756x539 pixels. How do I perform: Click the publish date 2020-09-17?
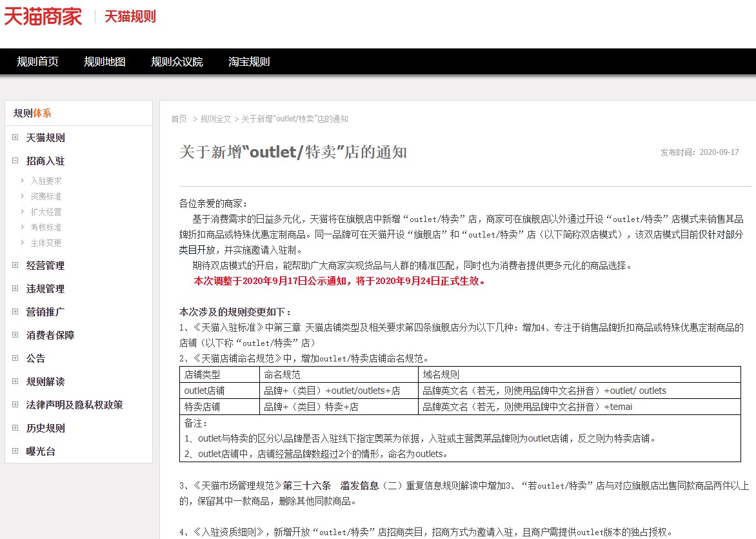(x=719, y=152)
